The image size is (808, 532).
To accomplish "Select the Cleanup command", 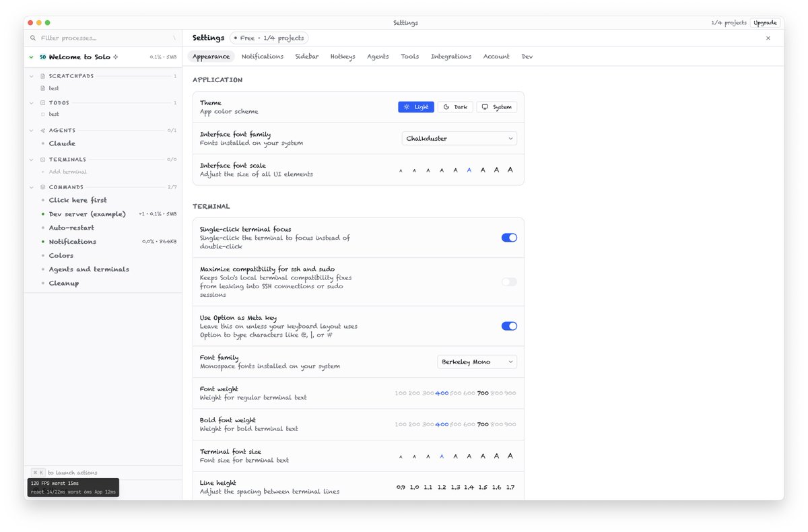I will coord(64,284).
